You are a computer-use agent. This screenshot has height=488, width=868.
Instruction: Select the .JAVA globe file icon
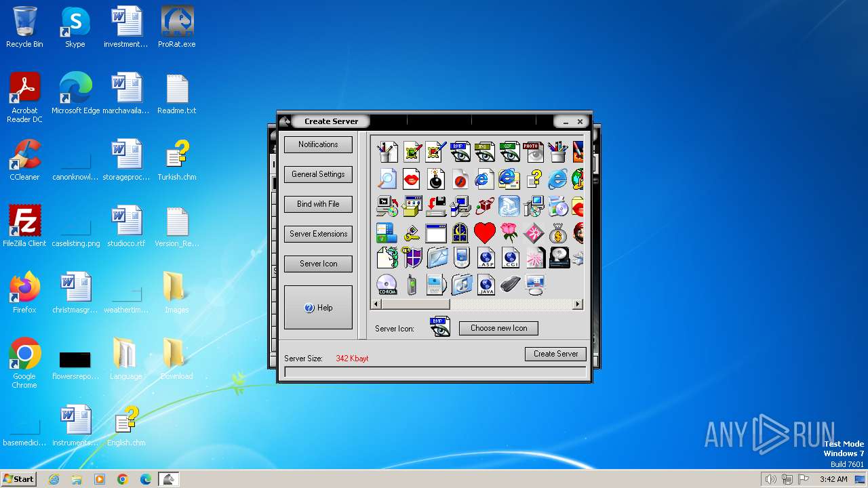pyautogui.click(x=485, y=285)
